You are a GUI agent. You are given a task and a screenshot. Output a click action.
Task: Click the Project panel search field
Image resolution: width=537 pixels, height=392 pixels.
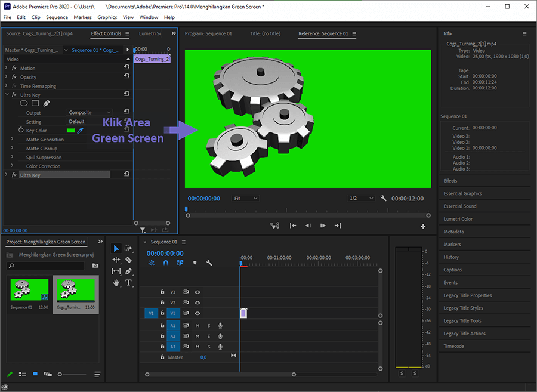pyautogui.click(x=45, y=266)
